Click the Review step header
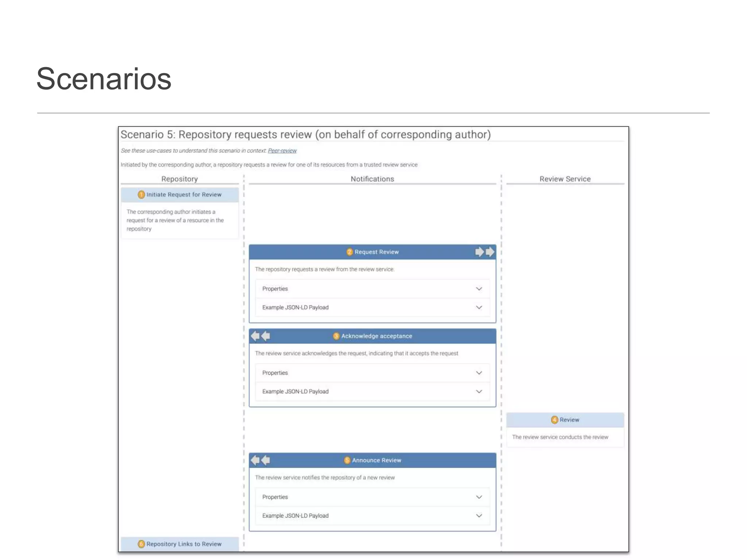747x560 pixels. [569, 420]
